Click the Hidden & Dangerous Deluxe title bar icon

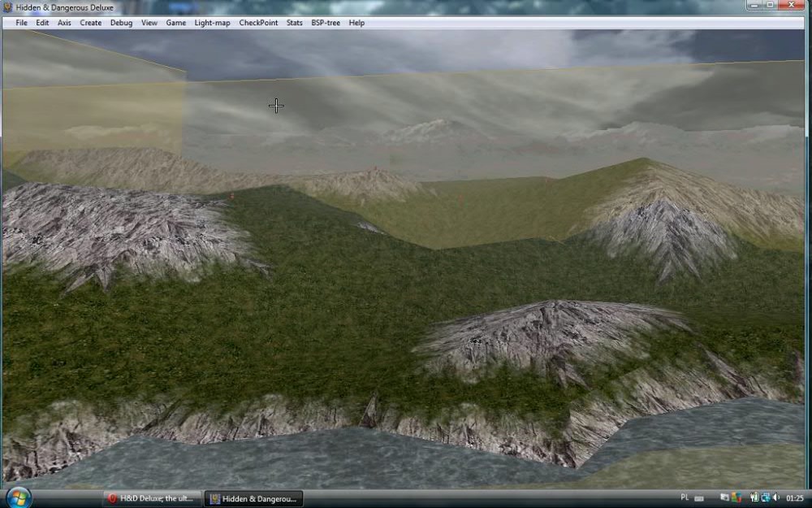coord(8,7)
